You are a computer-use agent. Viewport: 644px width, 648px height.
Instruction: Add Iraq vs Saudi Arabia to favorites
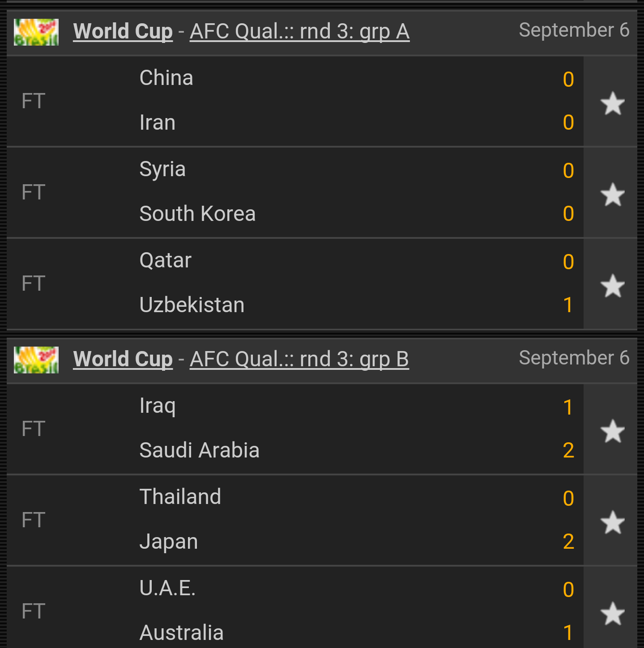612,431
